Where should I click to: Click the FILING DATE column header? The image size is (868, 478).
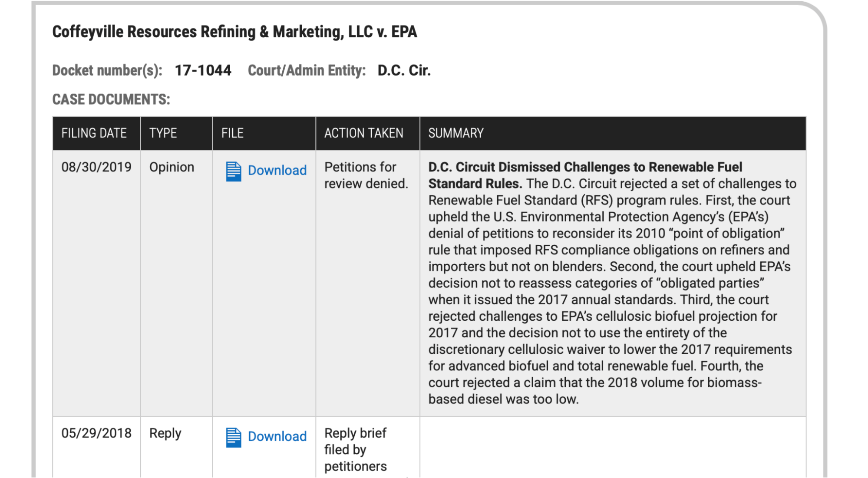pyautogui.click(x=94, y=133)
